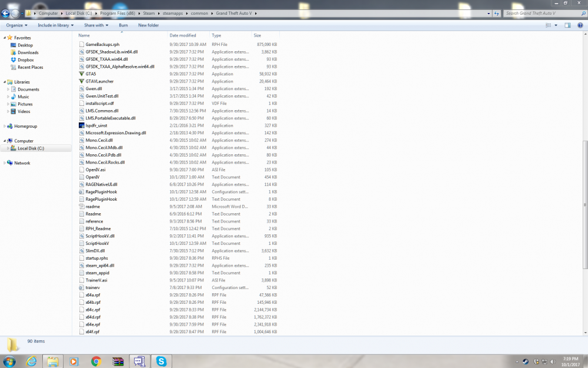
Task: Click Program Files (x86) in address path
Action: click(x=118, y=13)
